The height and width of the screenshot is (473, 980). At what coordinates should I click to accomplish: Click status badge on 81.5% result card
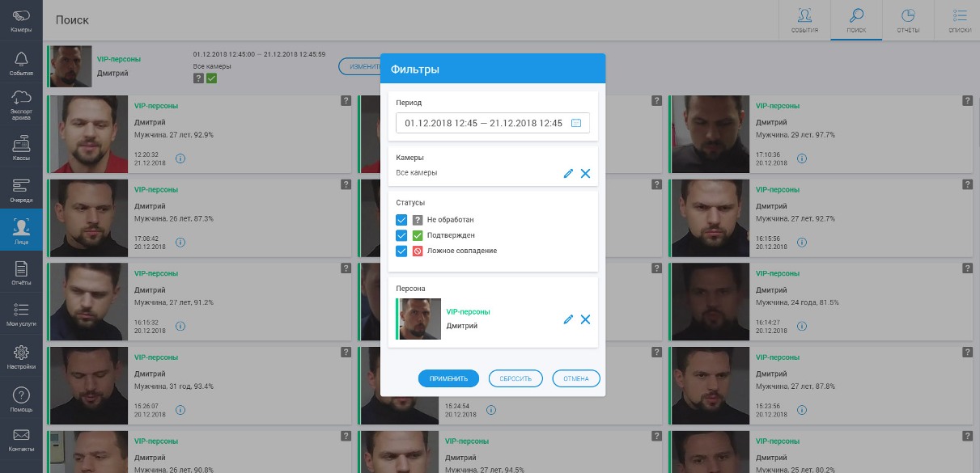click(x=967, y=268)
